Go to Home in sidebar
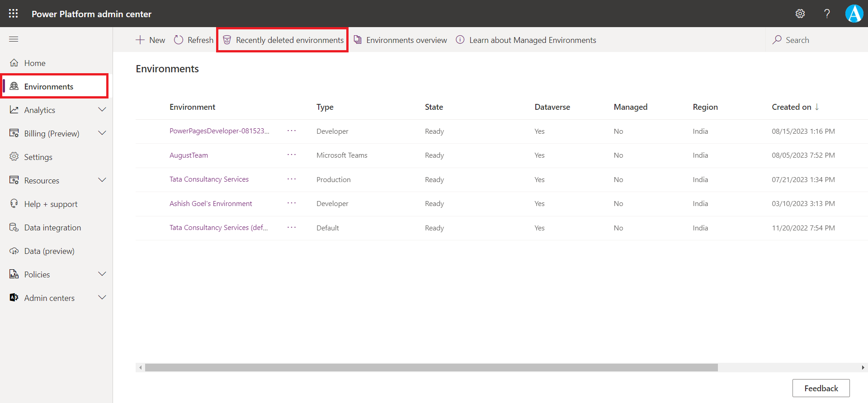This screenshot has height=403, width=868. tap(35, 63)
